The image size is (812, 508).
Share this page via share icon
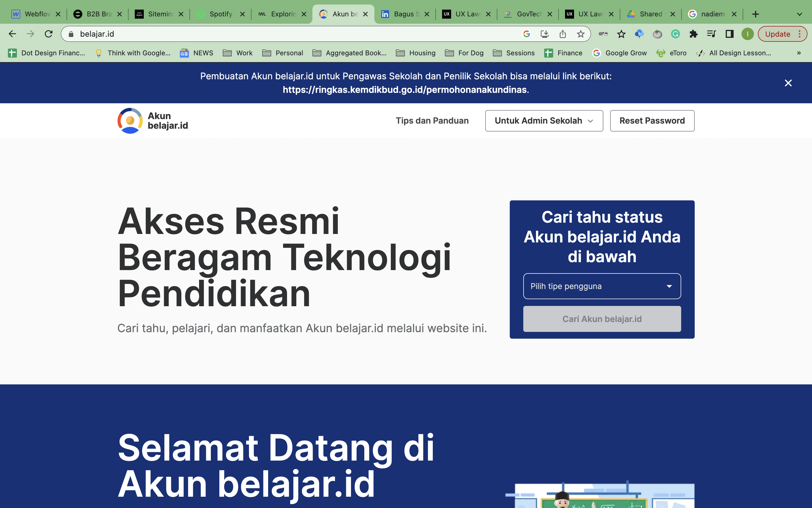tap(563, 34)
